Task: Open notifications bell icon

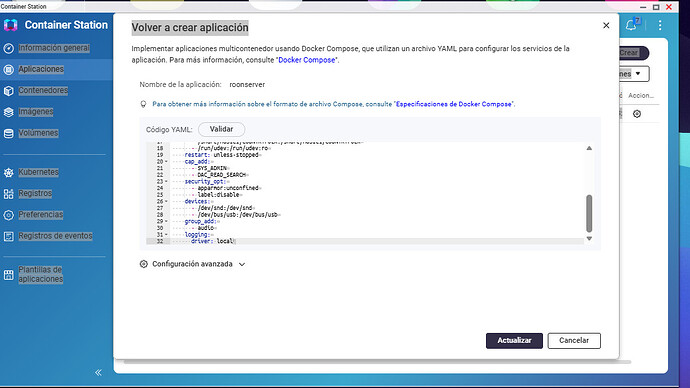Action: click(631, 25)
